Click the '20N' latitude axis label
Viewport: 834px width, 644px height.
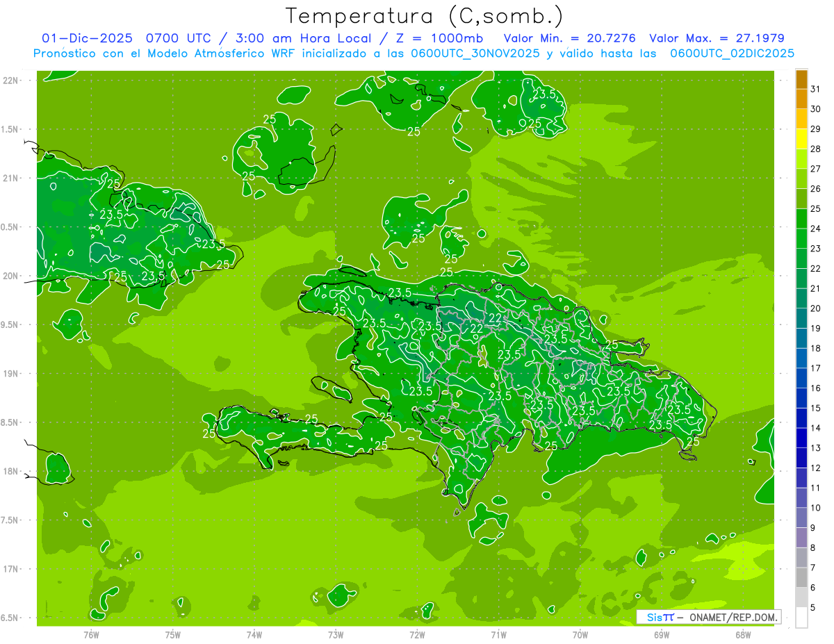10,276
